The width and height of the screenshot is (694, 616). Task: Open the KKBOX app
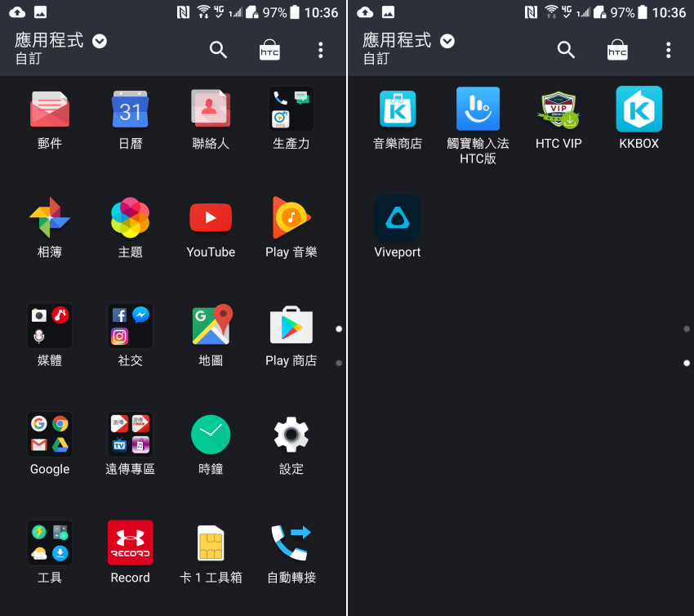(639, 109)
